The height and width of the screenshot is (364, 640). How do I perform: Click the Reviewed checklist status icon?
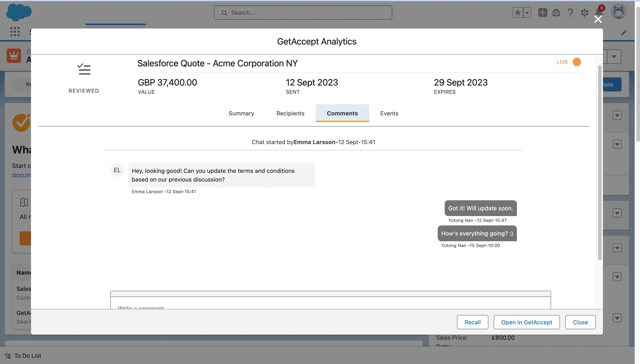[84, 69]
